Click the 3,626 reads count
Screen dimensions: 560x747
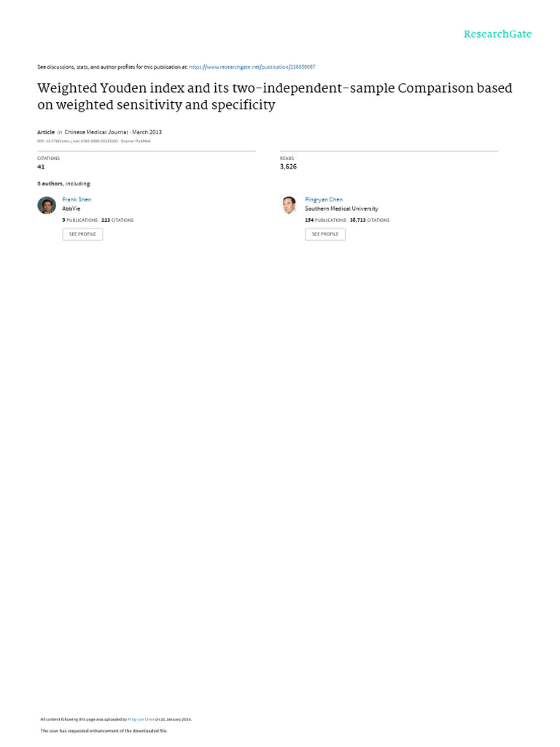pos(288,166)
